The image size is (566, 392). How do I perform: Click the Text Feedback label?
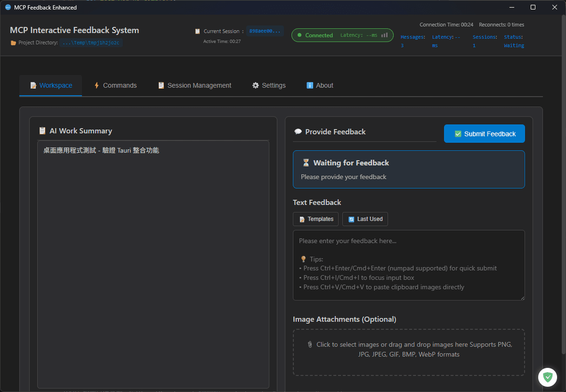317,202
